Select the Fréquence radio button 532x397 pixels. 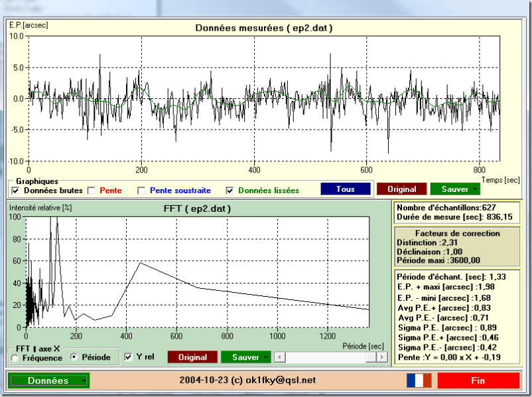15,358
